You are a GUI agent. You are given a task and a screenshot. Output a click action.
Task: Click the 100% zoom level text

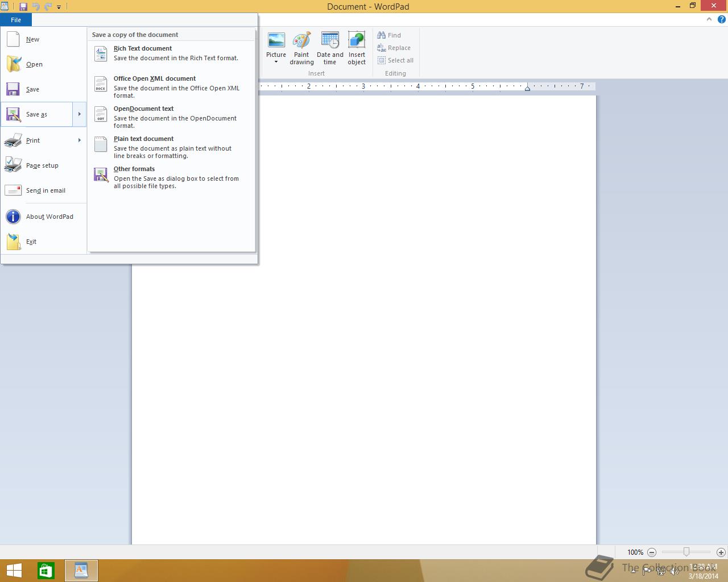635,552
